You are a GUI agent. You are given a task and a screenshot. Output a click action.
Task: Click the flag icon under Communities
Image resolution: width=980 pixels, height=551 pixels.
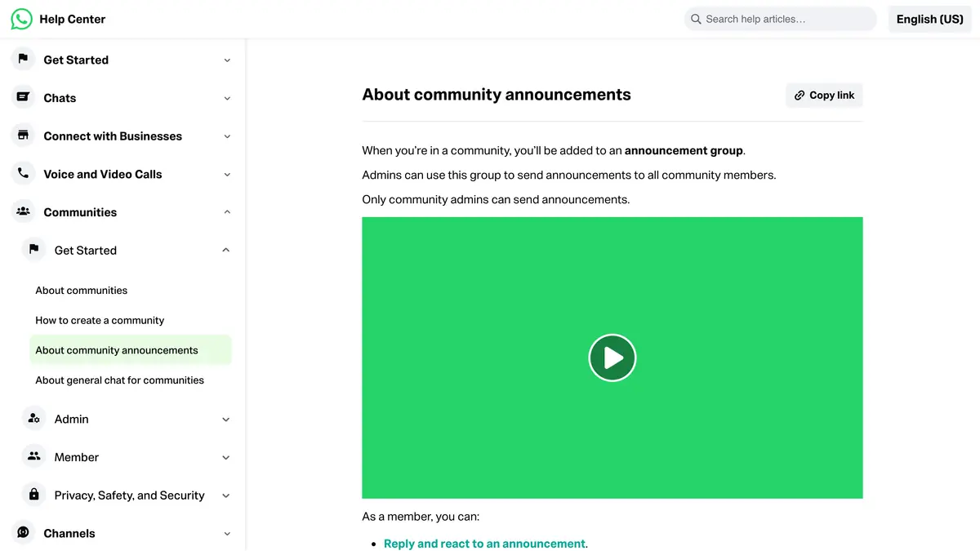pyautogui.click(x=33, y=250)
